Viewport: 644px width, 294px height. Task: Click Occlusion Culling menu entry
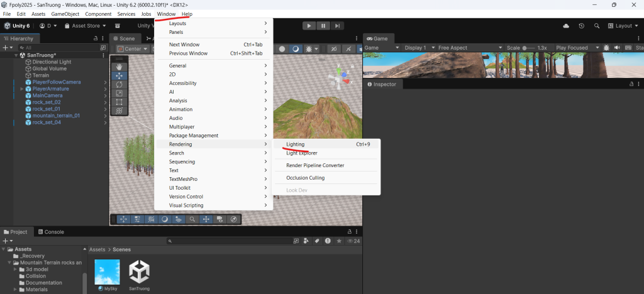coord(306,178)
